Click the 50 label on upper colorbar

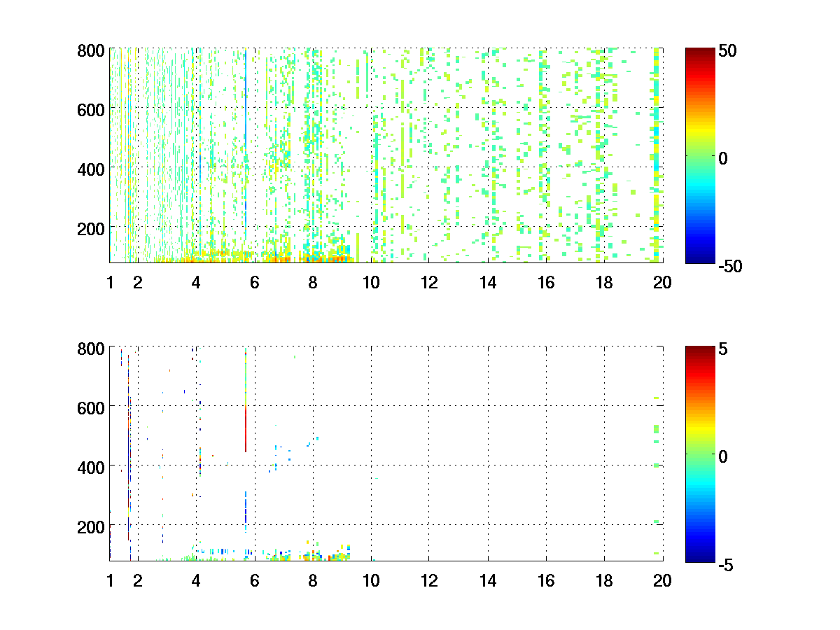point(728,50)
